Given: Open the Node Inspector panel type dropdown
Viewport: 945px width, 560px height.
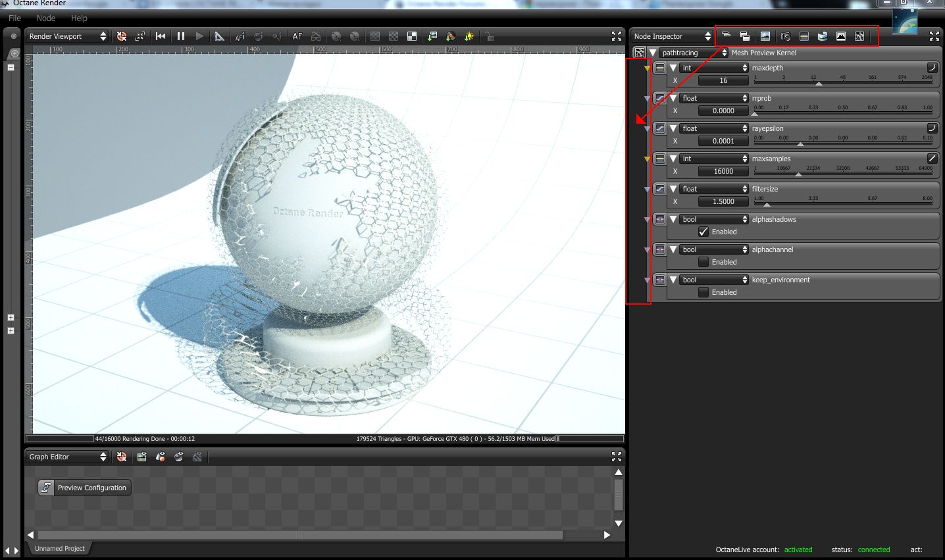Looking at the screenshot, I should click(673, 36).
